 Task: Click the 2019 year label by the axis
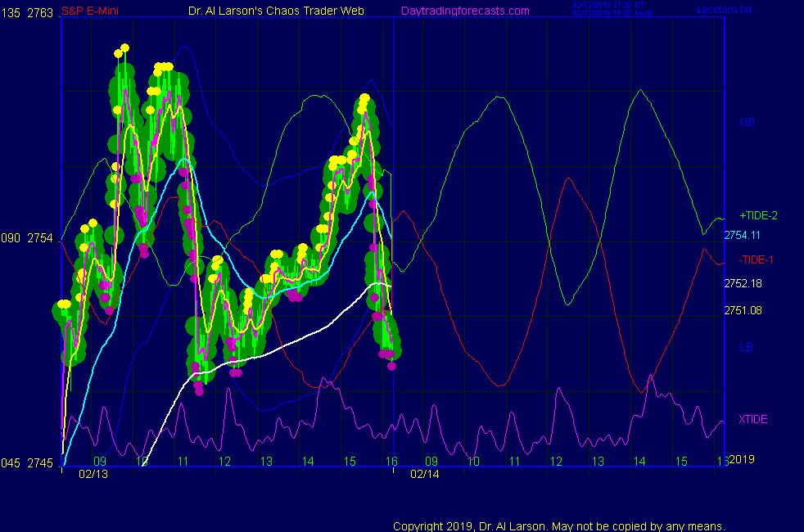[742, 459]
